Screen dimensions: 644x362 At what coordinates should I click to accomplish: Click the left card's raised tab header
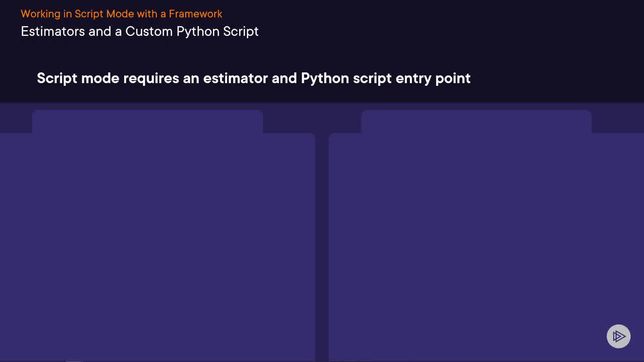(x=147, y=121)
